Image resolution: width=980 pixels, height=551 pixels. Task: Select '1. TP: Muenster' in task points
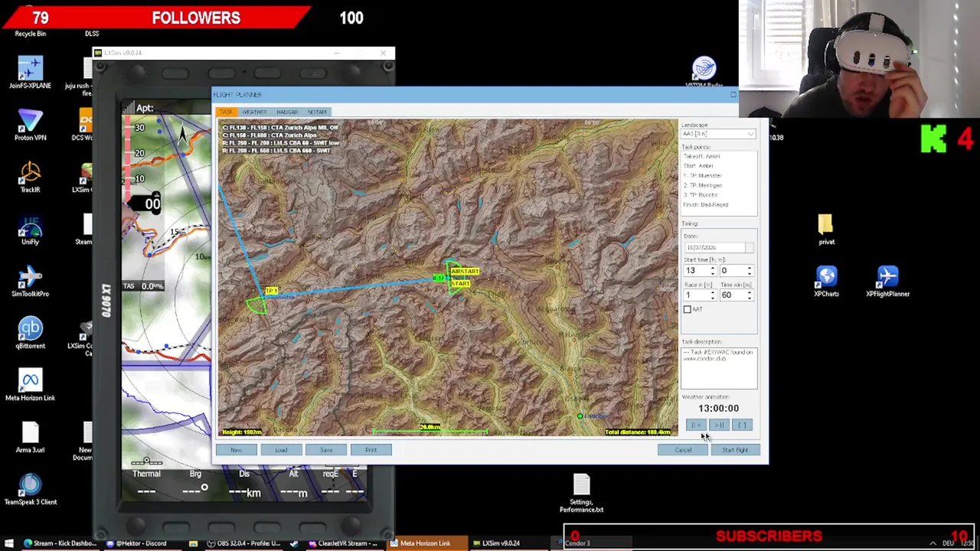(703, 176)
